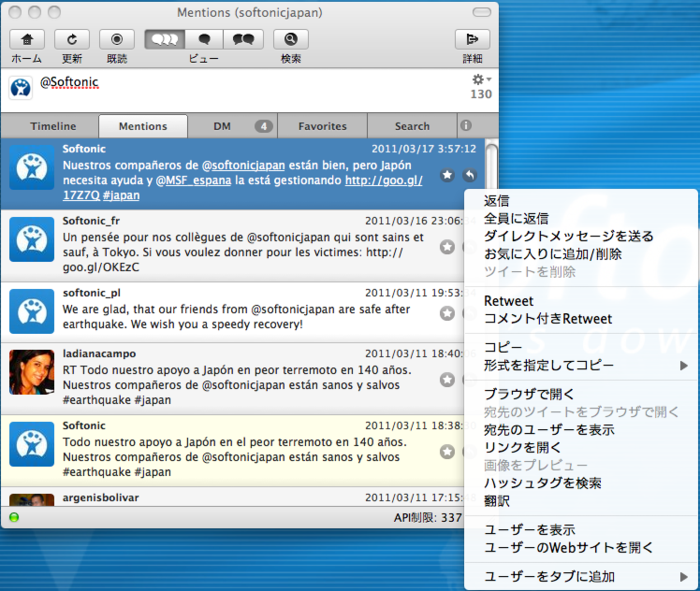Open the Search tab
700x591 pixels.
coord(412,126)
